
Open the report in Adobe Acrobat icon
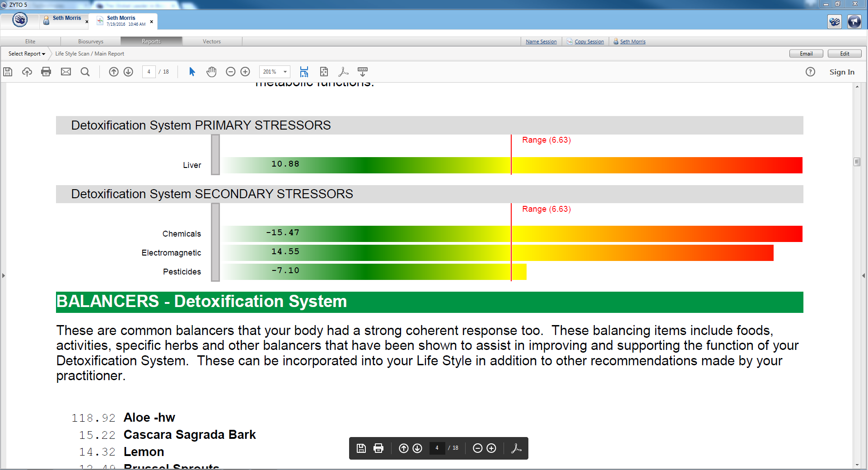343,72
